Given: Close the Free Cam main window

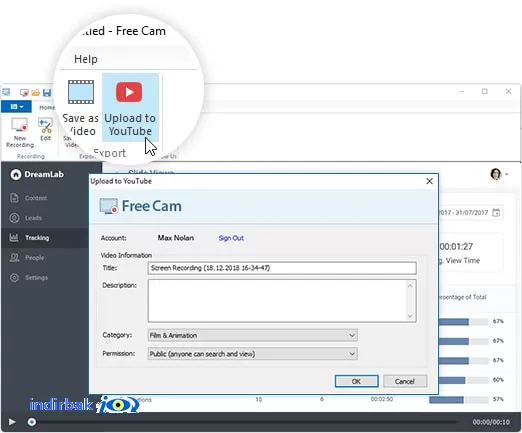Looking at the screenshot, I should [508, 91].
